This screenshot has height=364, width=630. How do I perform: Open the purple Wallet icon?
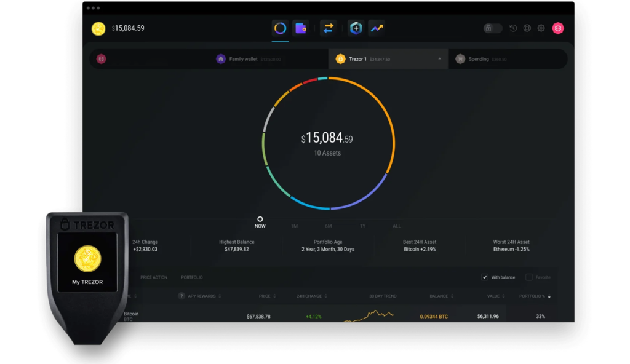click(x=300, y=28)
